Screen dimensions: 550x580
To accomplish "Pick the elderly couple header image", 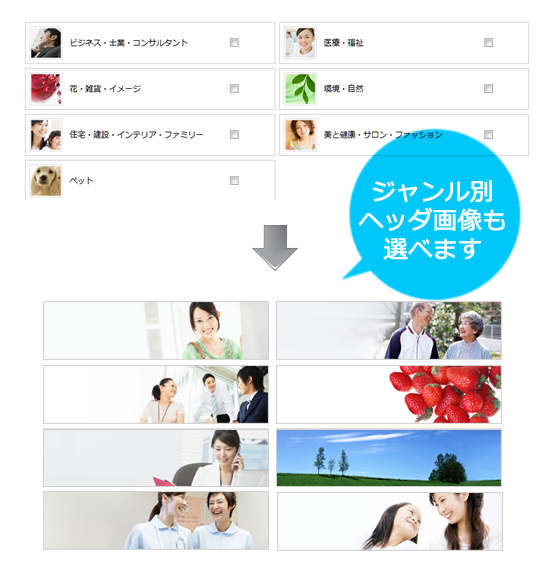I will pyautogui.click(x=389, y=330).
